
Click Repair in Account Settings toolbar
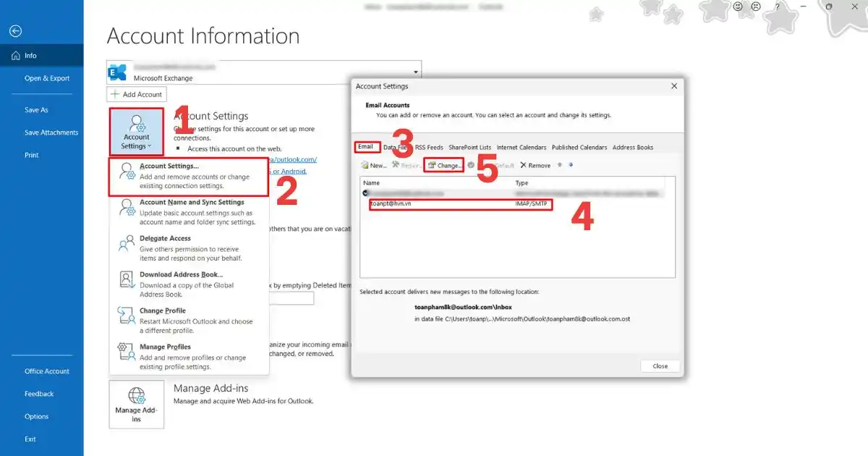[x=405, y=166]
